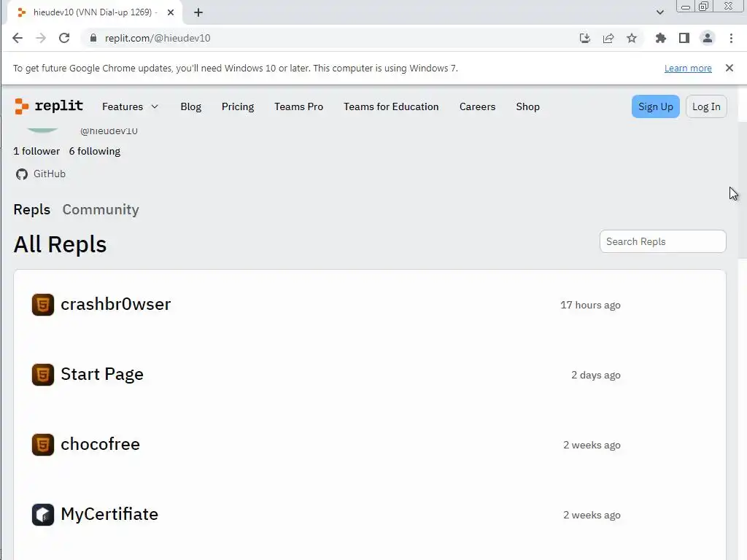Screen dimensions: 747x560
Task: Focus the Search Repls field
Action: [662, 241]
